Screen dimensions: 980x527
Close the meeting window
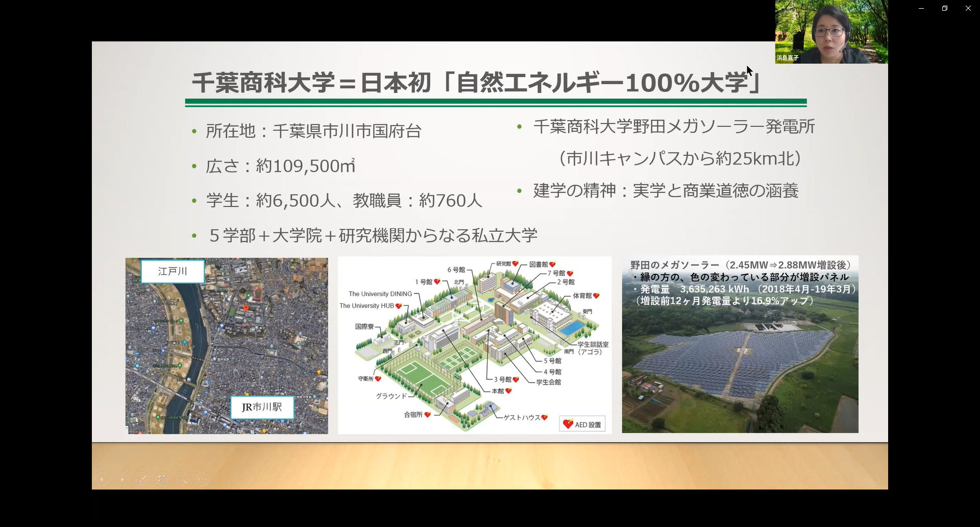pos(968,8)
